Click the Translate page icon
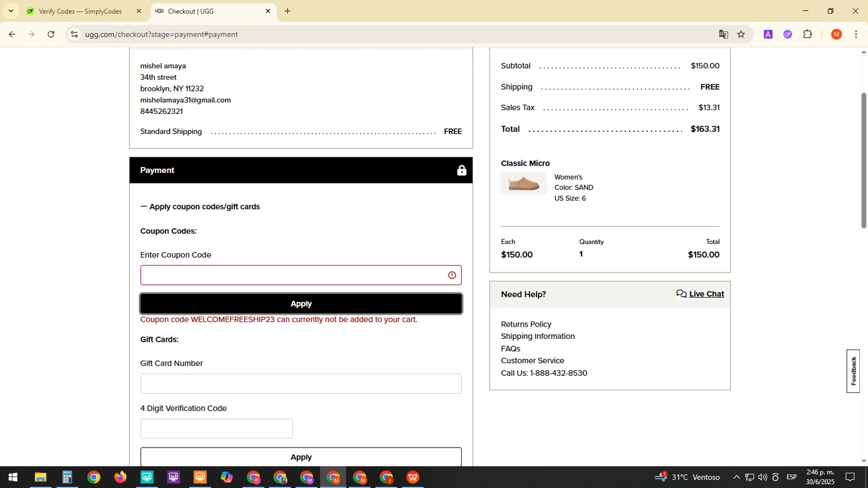This screenshot has height=488, width=868. [x=723, y=35]
